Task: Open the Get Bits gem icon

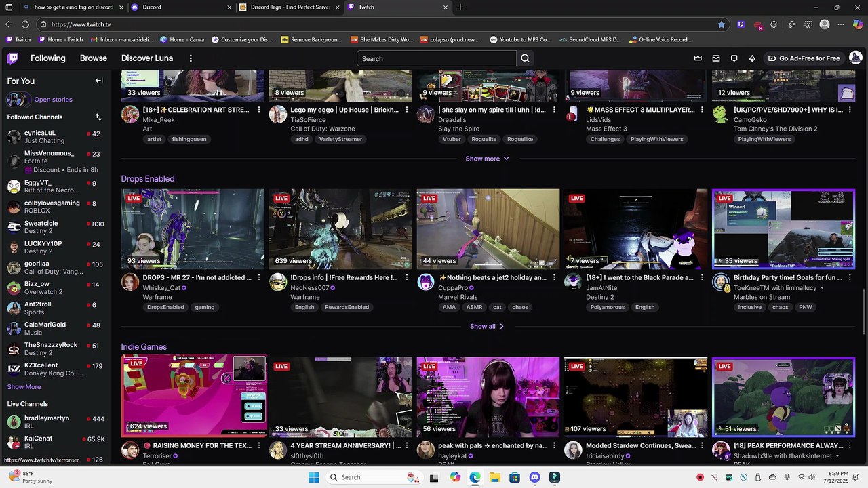Action: tap(752, 58)
